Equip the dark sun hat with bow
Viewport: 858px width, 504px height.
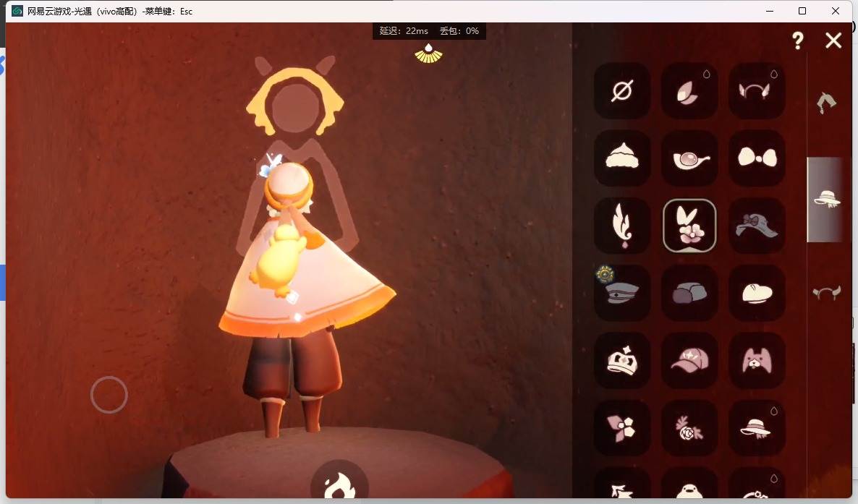[x=757, y=226]
